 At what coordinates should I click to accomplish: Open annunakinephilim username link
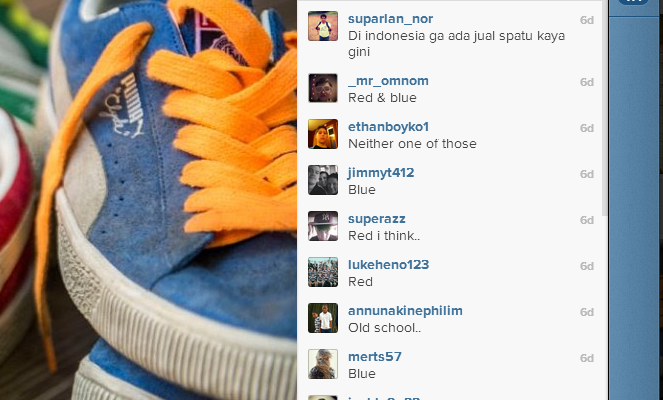405,311
